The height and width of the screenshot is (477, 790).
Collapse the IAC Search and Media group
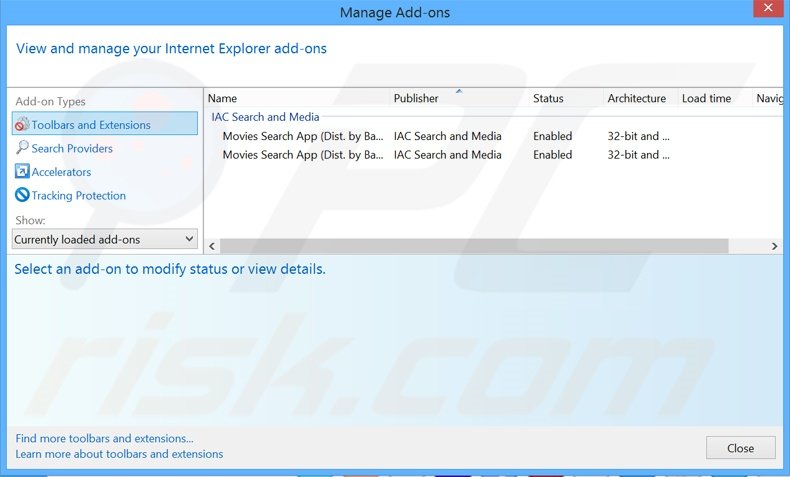[265, 117]
